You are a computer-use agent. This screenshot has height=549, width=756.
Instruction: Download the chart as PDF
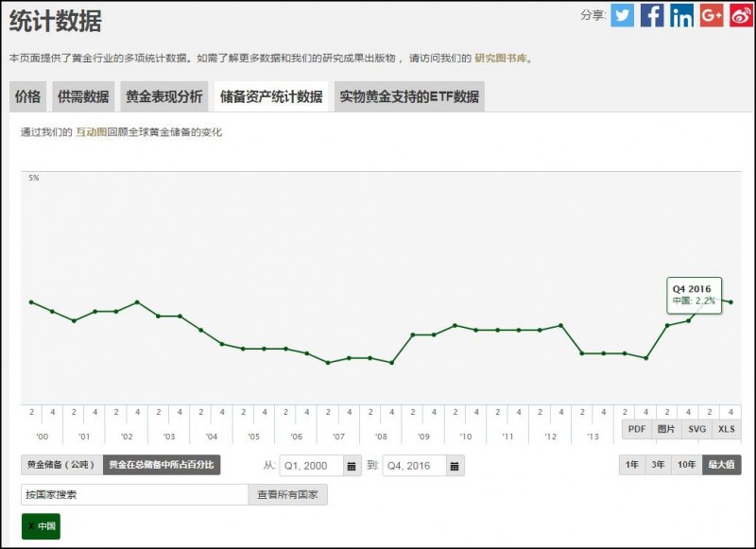coord(637,429)
